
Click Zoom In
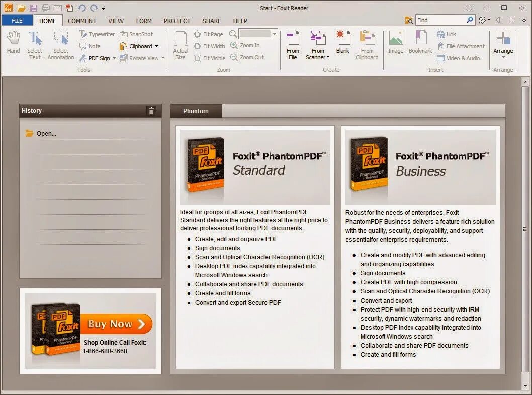245,45
